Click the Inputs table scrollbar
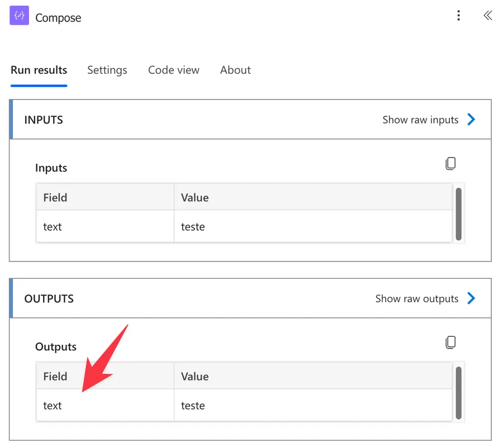503x448 pixels. click(x=458, y=214)
